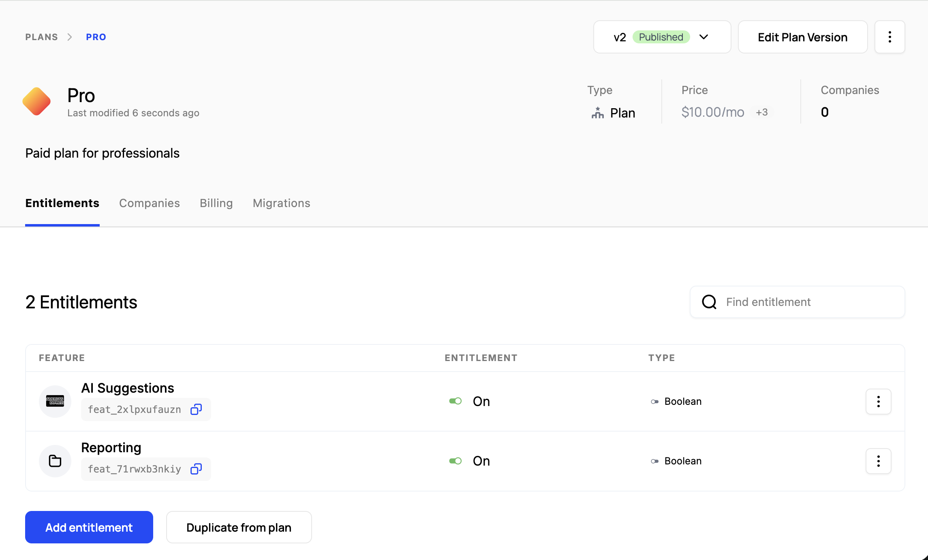Copy the feat_71rwxb3nkiy feature ID
This screenshot has height=560, width=928.
coord(196,469)
